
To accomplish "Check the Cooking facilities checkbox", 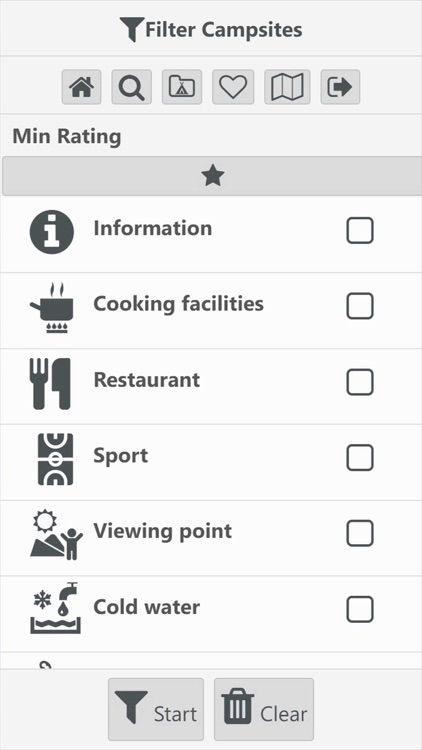I will pyautogui.click(x=360, y=306).
